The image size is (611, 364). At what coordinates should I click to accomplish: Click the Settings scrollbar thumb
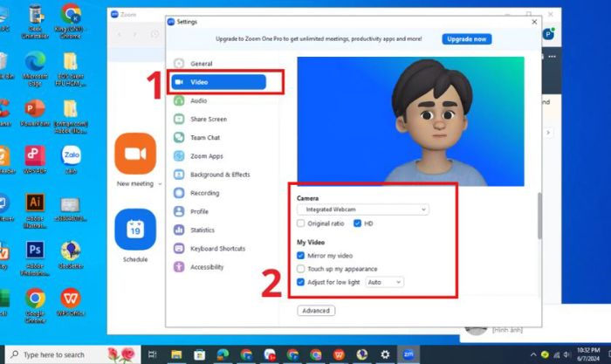(x=539, y=215)
